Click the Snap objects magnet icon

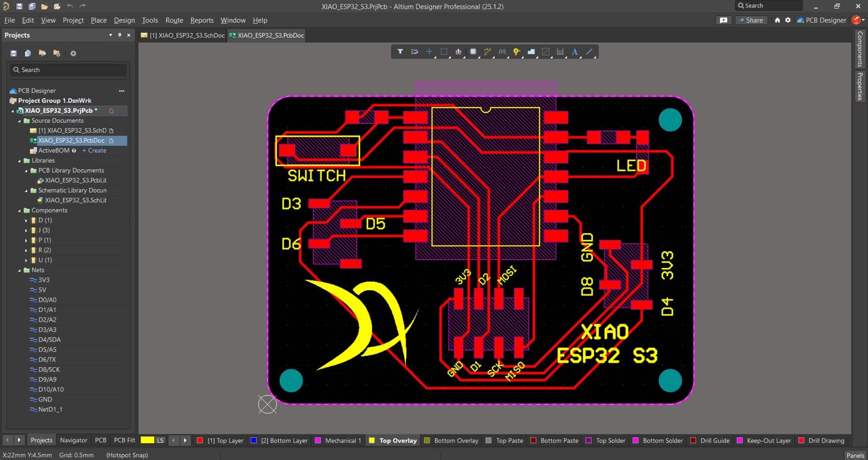[414, 52]
